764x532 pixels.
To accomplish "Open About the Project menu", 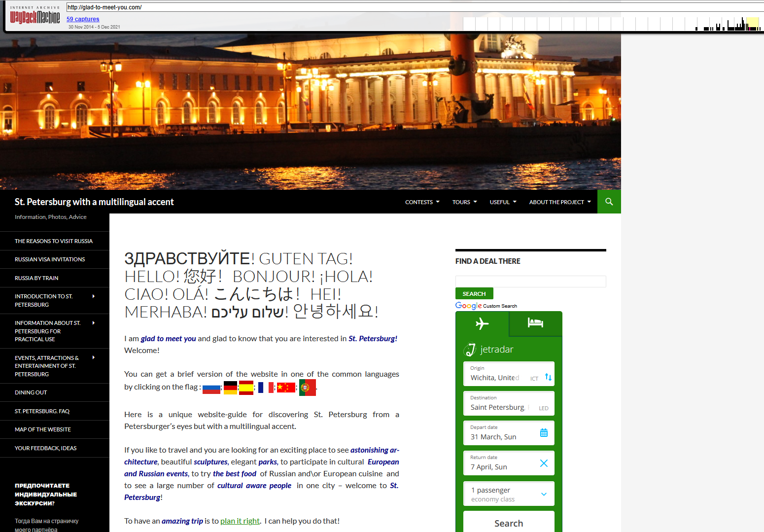I will click(x=559, y=202).
